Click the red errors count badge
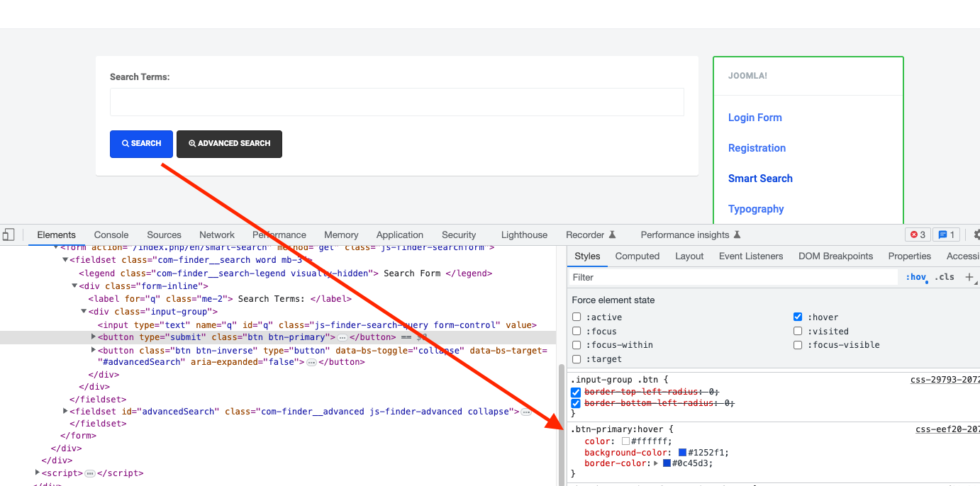This screenshot has height=486, width=980. click(x=918, y=234)
